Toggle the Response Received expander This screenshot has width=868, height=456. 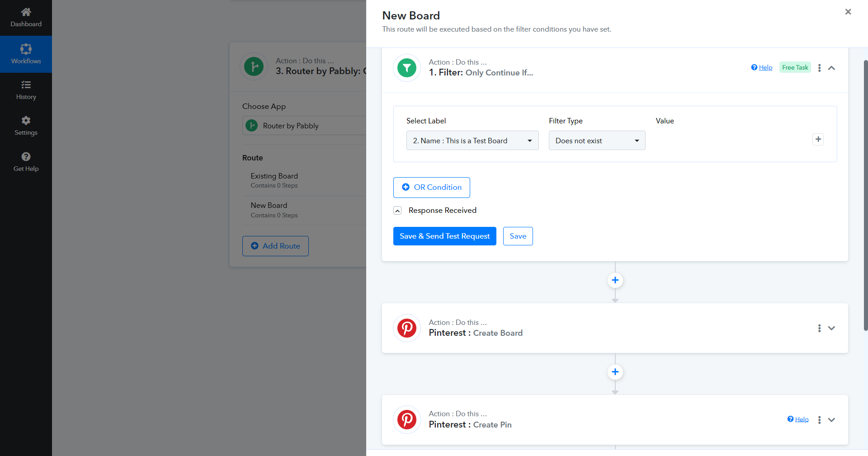pyautogui.click(x=397, y=211)
